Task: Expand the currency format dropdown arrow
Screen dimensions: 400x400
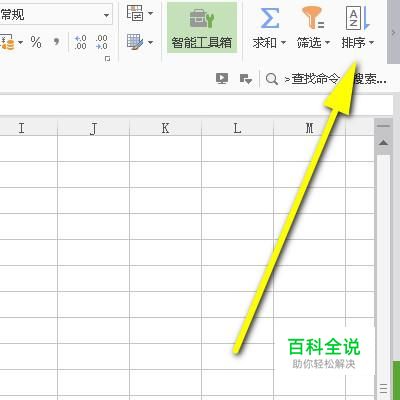Action: [21, 42]
